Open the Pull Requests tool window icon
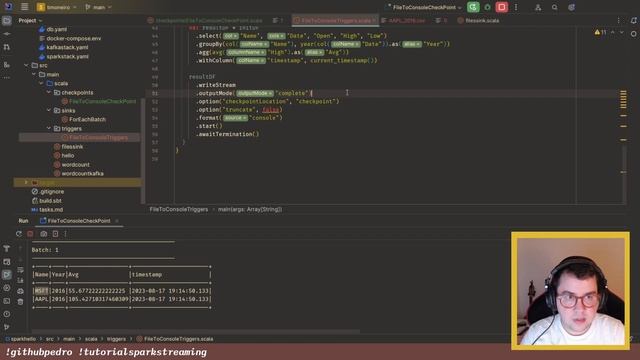640x360 pixels. 7,47
